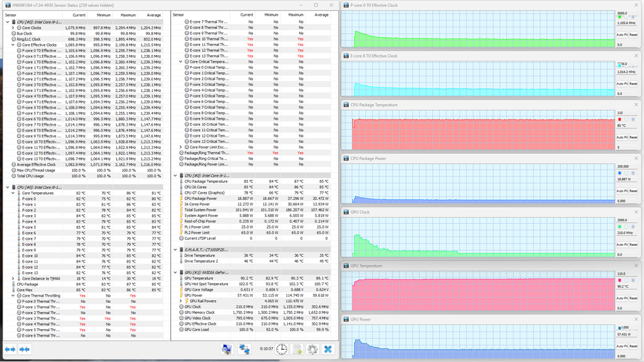
Task: Click the HWiNFO64 title bar app icon
Action: [8, 5]
